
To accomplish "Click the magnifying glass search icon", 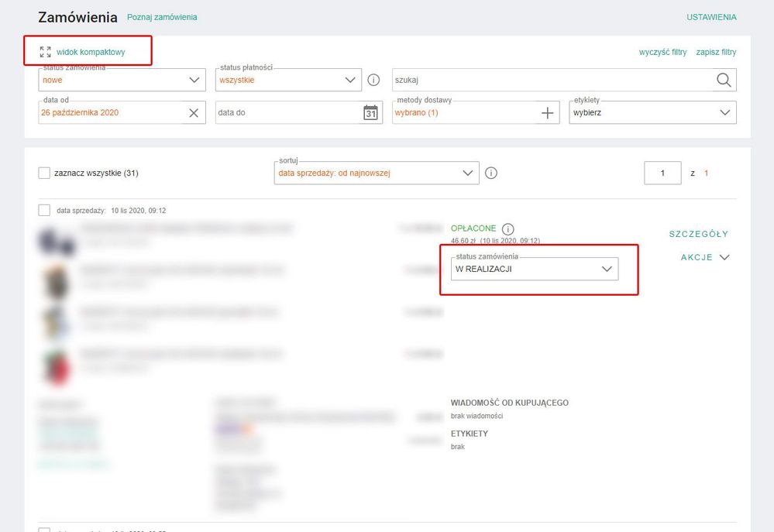I will tap(723, 80).
